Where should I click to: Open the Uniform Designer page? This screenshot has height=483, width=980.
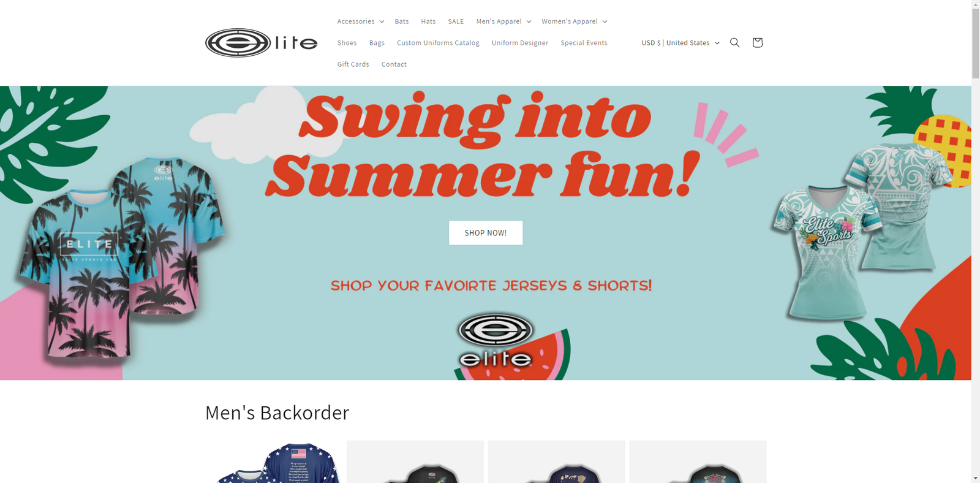(520, 43)
